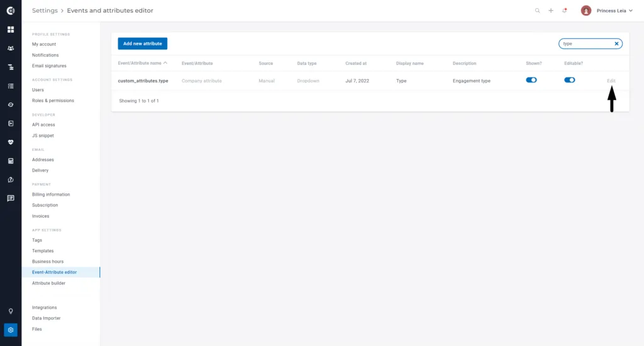Open the customers people icon in sidebar

pyautogui.click(x=11, y=48)
